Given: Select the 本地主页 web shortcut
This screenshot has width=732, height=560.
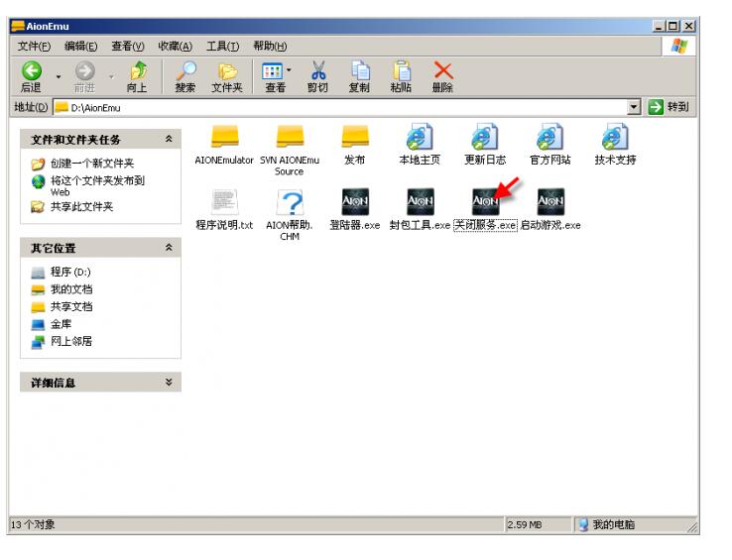Looking at the screenshot, I should [420, 145].
